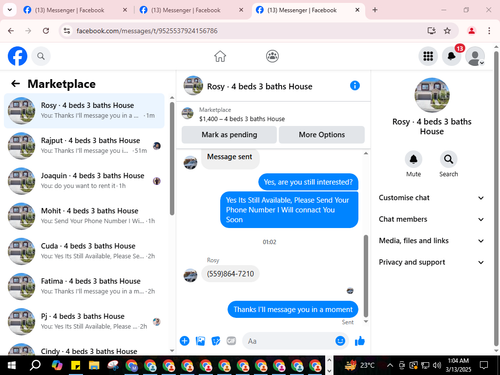500x375 pixels.
Task: Open the volume icon in system tray
Action: click(x=437, y=365)
